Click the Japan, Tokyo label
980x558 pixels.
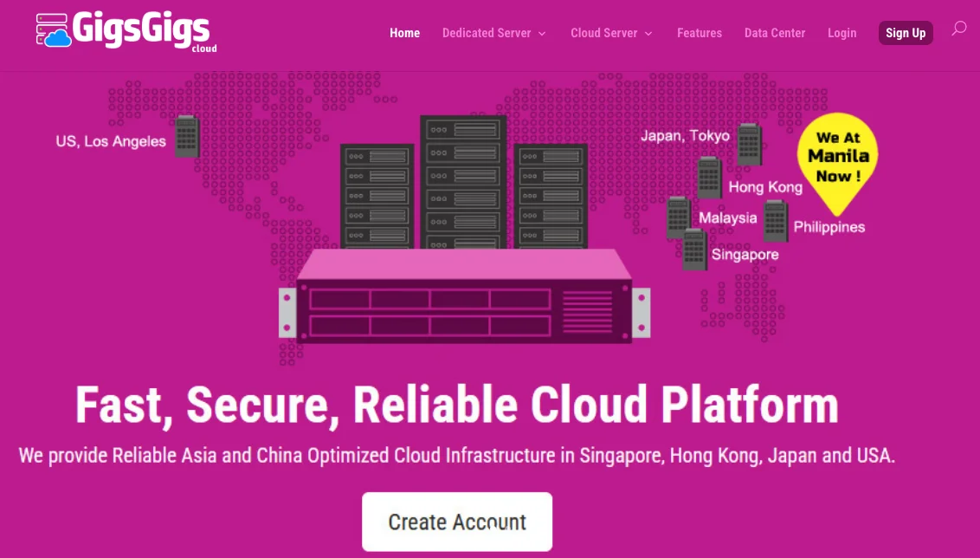(x=685, y=136)
